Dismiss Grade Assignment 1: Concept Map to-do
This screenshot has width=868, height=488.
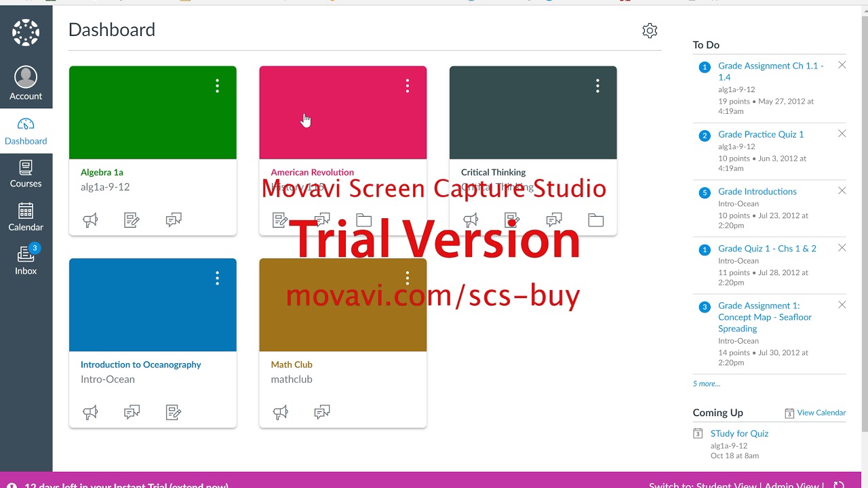842,305
